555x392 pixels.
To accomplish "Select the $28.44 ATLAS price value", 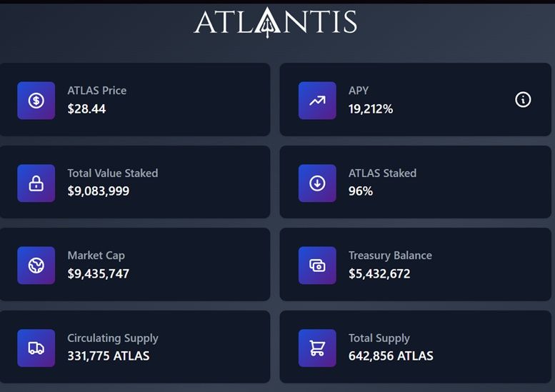I will pos(86,109).
